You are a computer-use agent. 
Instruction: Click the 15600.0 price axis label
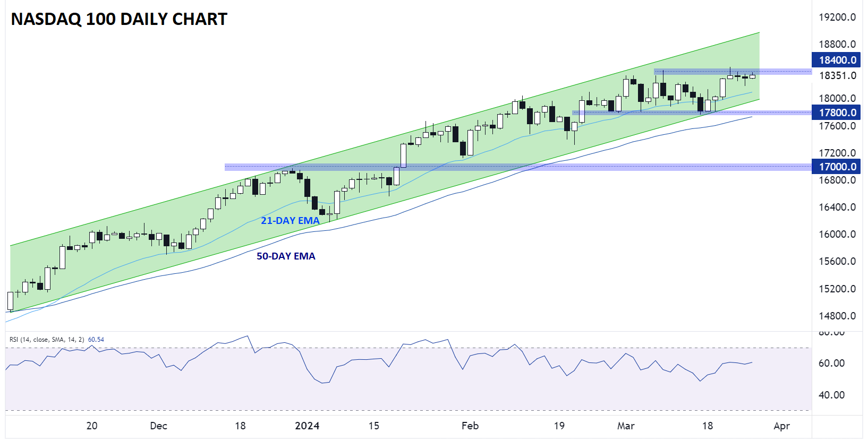[837, 262]
